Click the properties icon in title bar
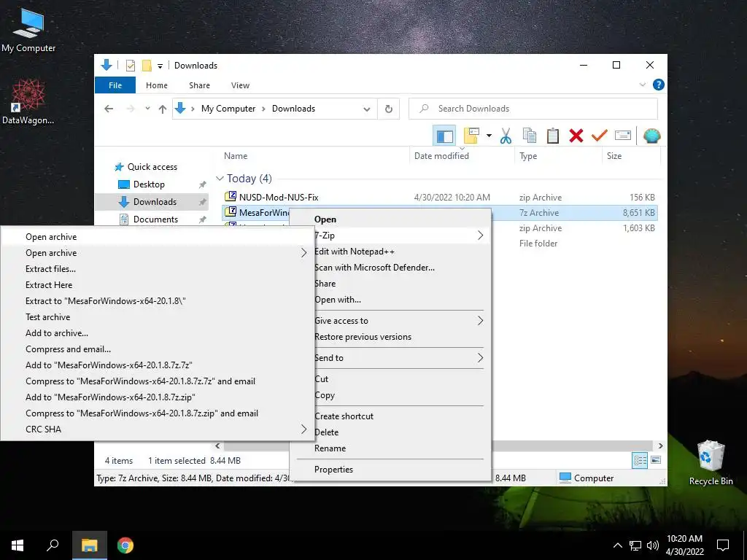This screenshot has width=747, height=560. tap(130, 66)
